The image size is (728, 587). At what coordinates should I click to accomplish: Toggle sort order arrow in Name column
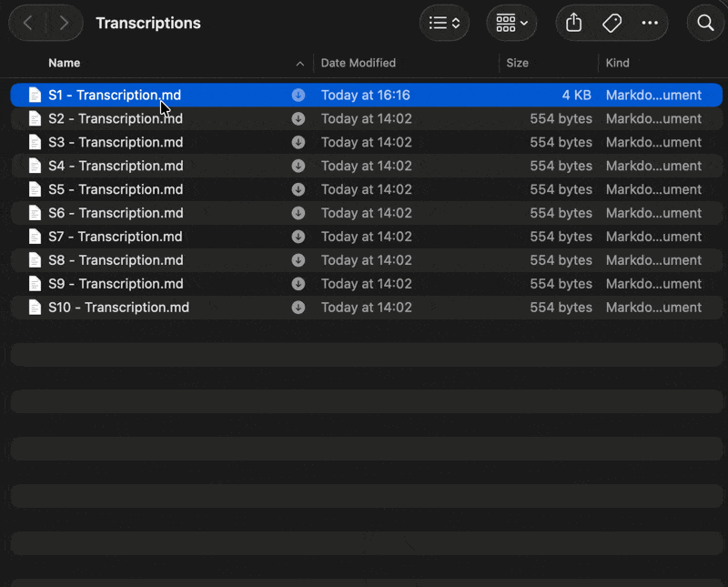300,64
